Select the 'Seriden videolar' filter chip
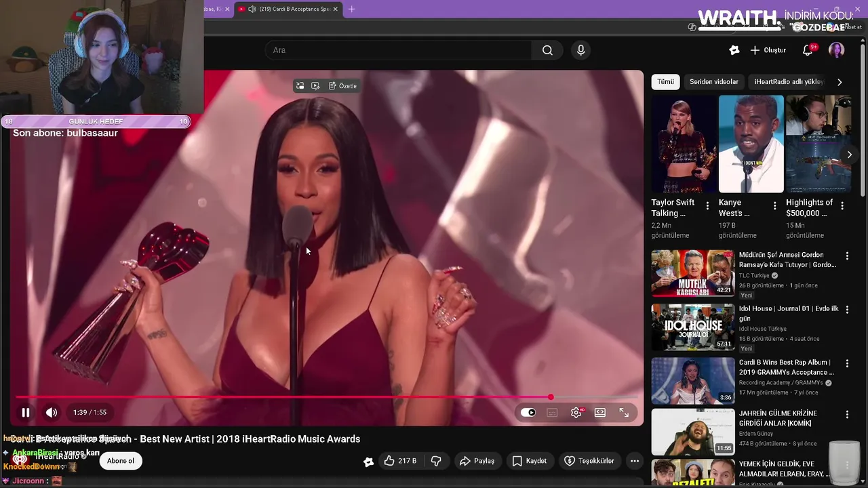 click(x=714, y=82)
